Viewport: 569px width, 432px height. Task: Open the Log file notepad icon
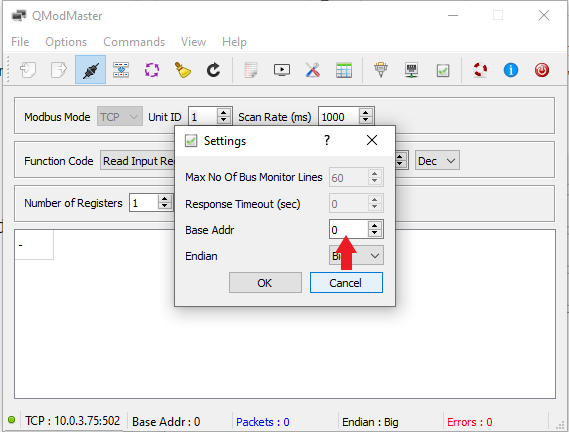[x=251, y=70]
